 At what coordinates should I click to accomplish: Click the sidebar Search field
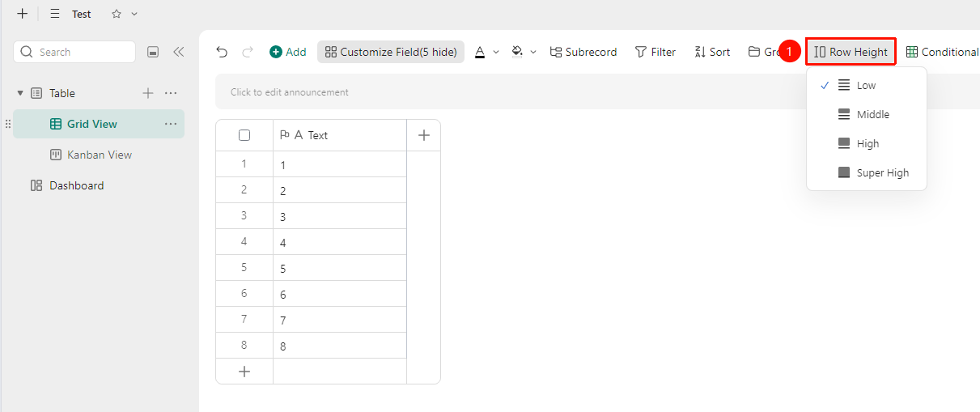pyautogui.click(x=74, y=52)
